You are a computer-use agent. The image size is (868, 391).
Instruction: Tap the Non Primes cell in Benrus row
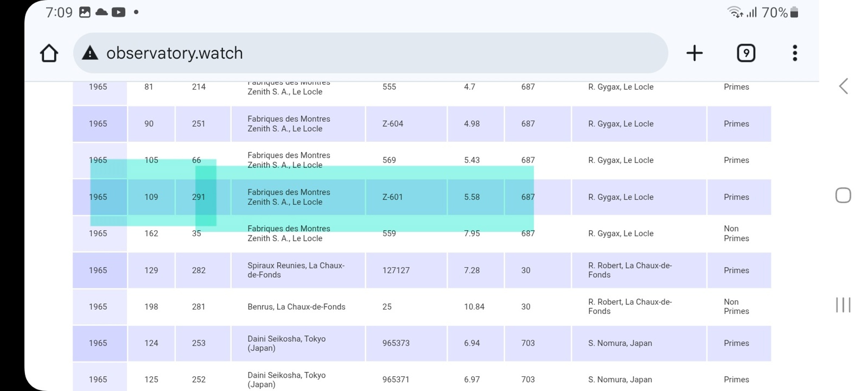[x=736, y=307]
